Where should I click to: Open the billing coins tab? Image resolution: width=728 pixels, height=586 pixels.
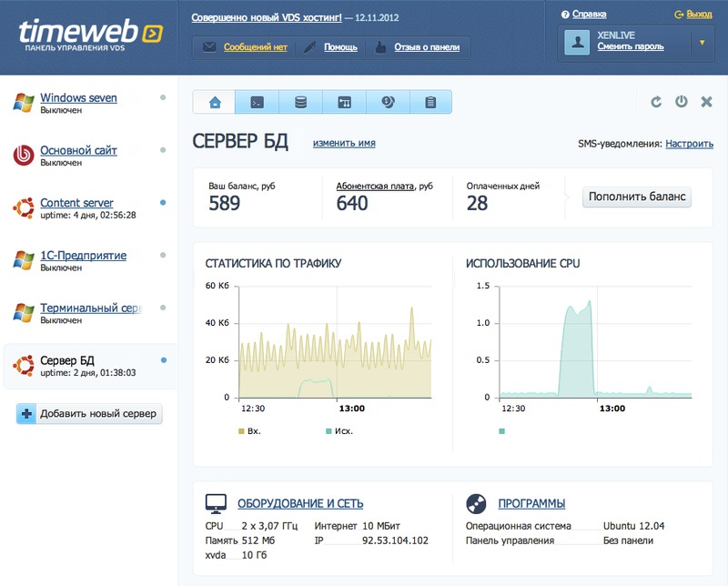click(388, 102)
